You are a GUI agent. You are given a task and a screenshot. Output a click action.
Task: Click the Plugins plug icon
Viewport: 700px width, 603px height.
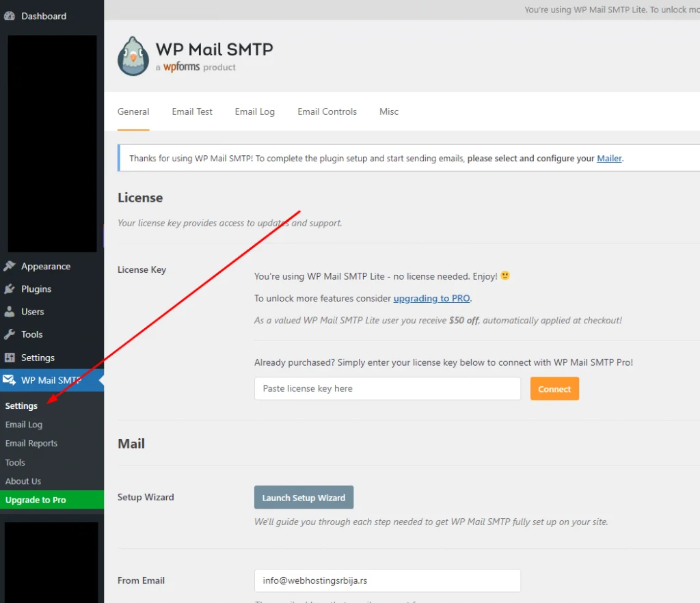click(10, 289)
